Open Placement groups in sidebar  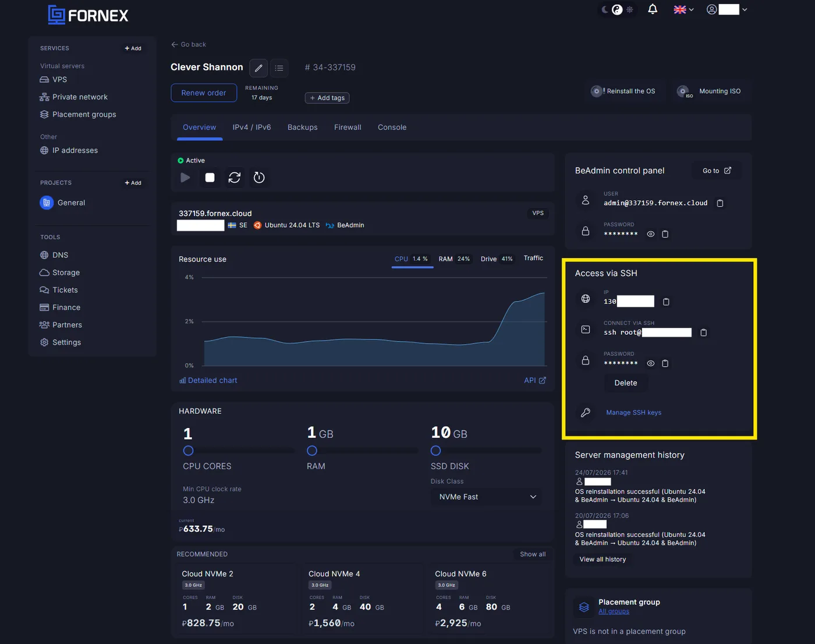pyautogui.click(x=78, y=115)
